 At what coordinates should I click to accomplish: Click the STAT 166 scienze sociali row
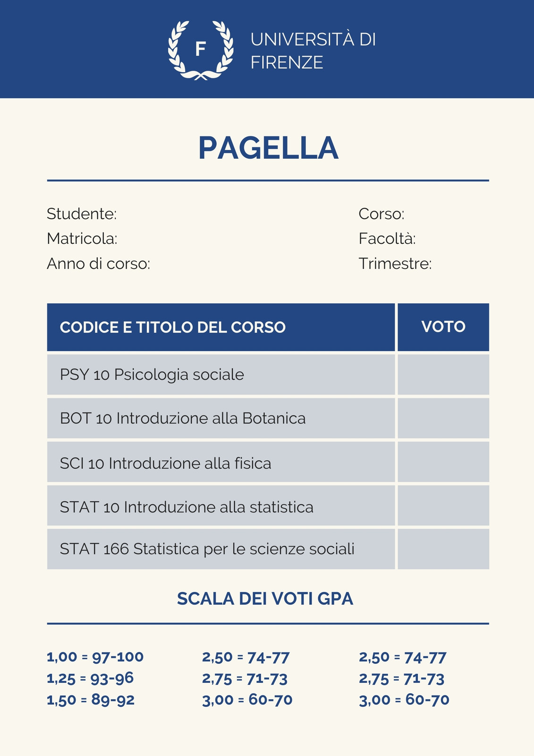coord(221,549)
